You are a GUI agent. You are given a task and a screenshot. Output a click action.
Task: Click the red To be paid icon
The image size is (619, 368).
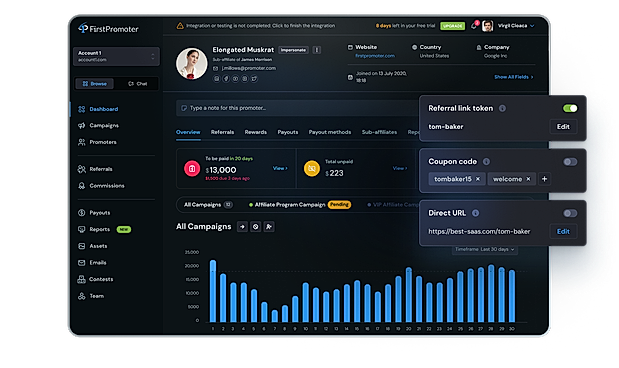click(192, 169)
